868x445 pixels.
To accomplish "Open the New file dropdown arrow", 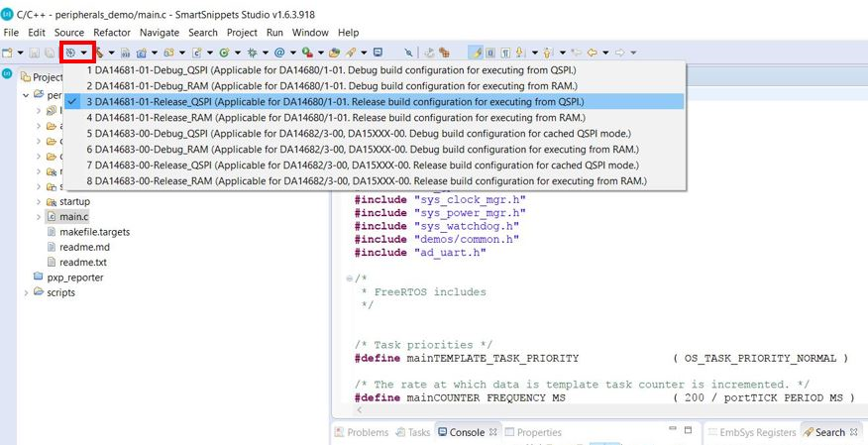I will (x=21, y=53).
